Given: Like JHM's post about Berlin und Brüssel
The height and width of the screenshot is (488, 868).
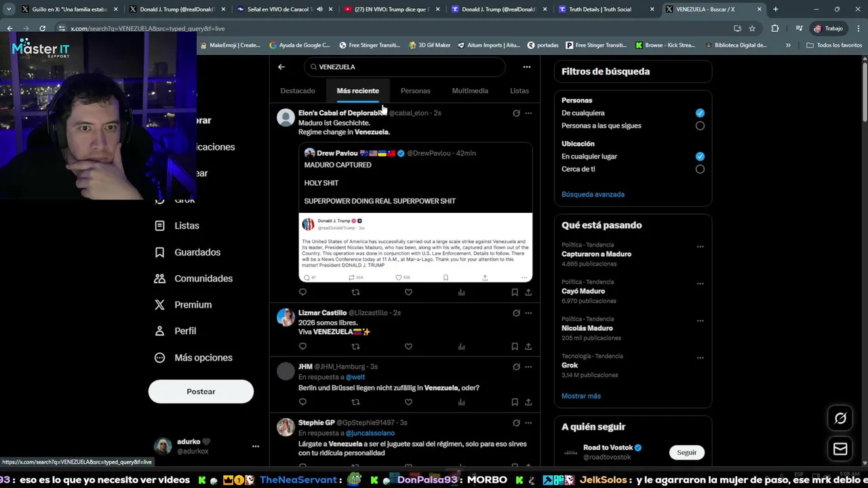Looking at the screenshot, I should (x=408, y=402).
